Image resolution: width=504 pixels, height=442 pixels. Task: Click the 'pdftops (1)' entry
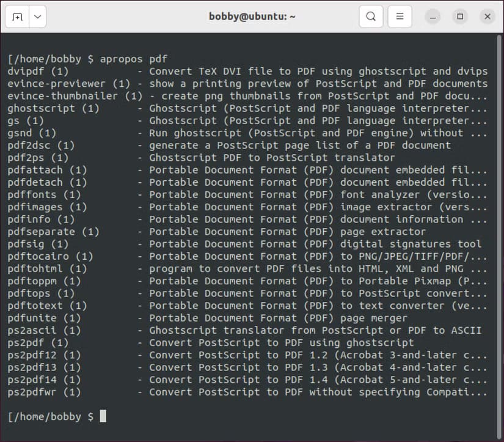tap(41, 293)
